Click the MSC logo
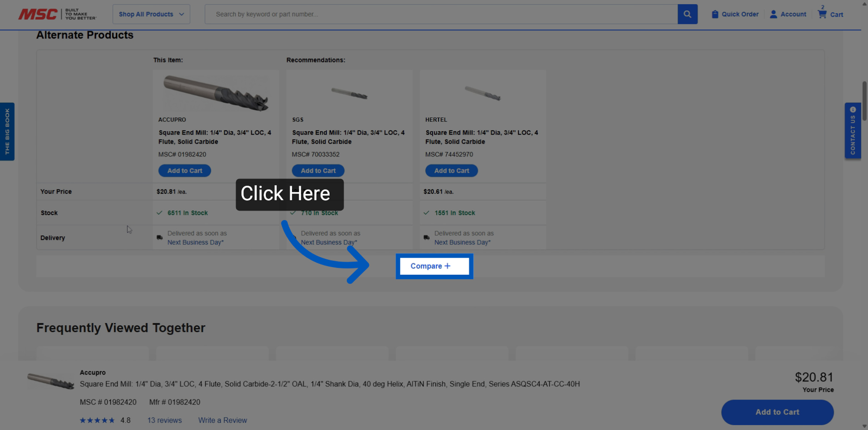Image resolution: width=868 pixels, height=430 pixels. click(58, 14)
